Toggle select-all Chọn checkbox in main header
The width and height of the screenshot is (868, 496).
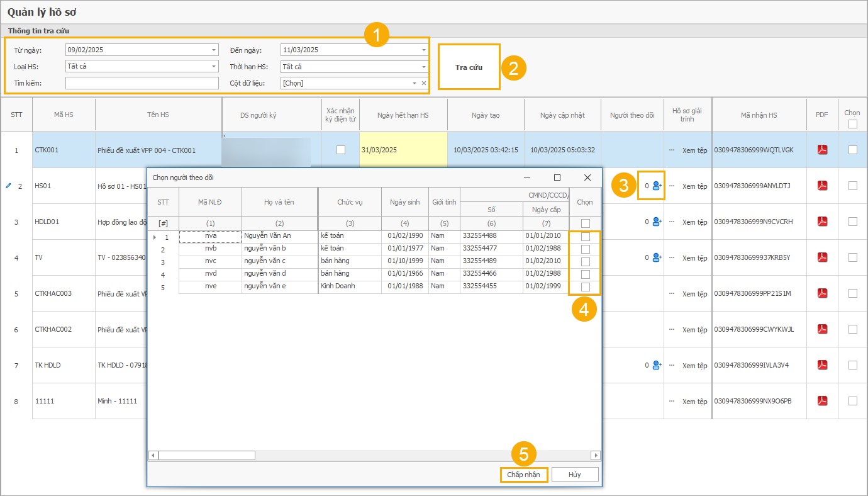coord(853,124)
